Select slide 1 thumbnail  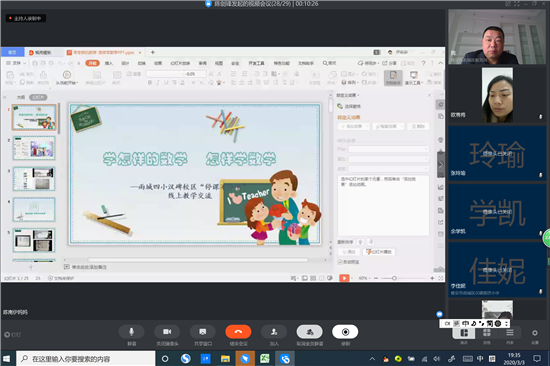click(34, 117)
